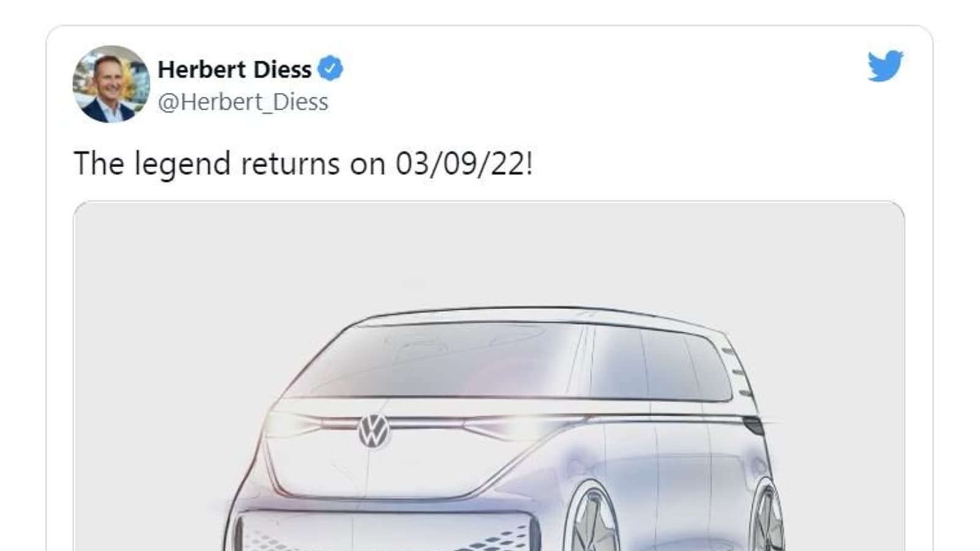Click the van's rear wheel
The width and height of the screenshot is (980, 551).
(x=767, y=518)
